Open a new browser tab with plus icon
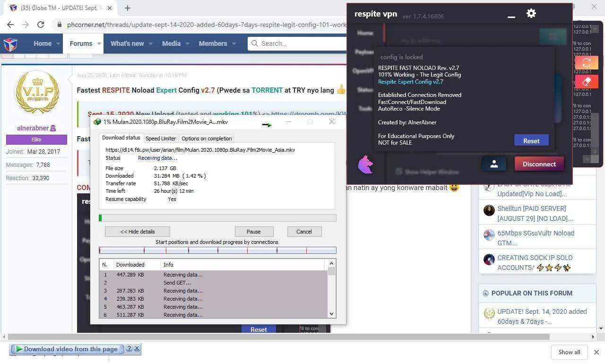Image resolution: width=605 pixels, height=364 pixels. pos(128,8)
